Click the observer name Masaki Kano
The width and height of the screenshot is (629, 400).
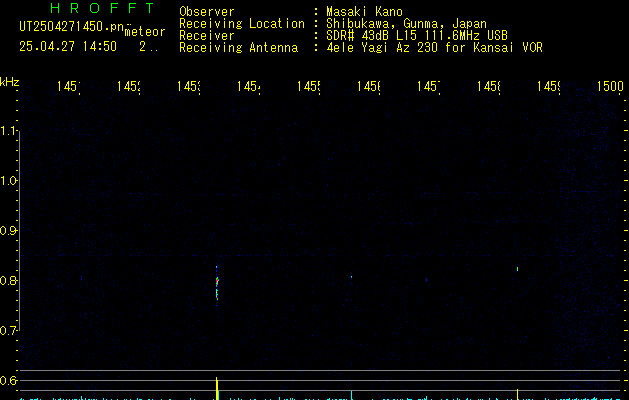364,12
